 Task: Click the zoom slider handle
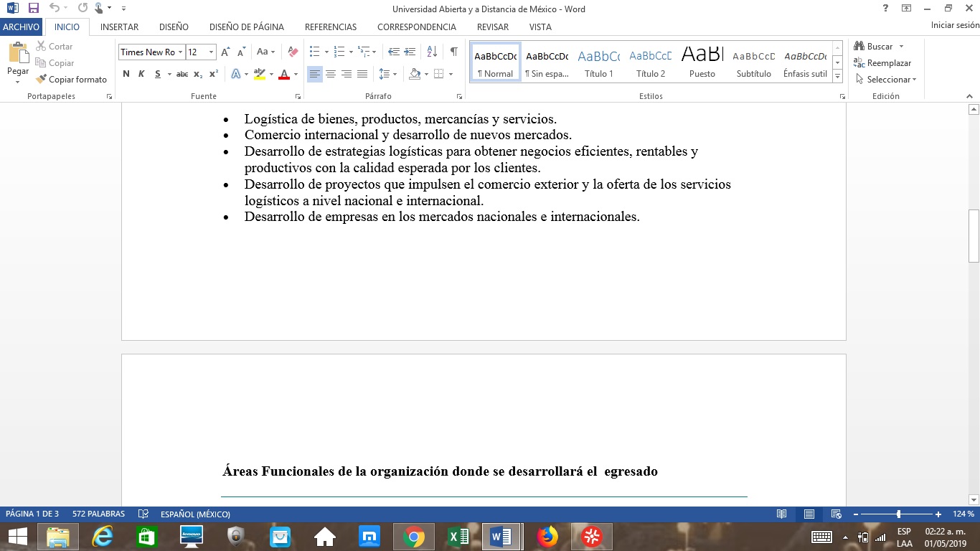tap(898, 514)
